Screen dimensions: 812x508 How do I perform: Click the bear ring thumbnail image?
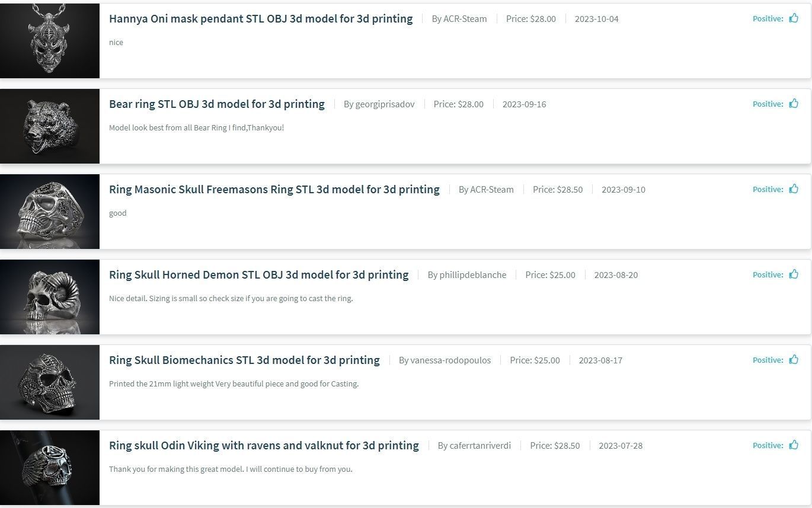(50, 126)
